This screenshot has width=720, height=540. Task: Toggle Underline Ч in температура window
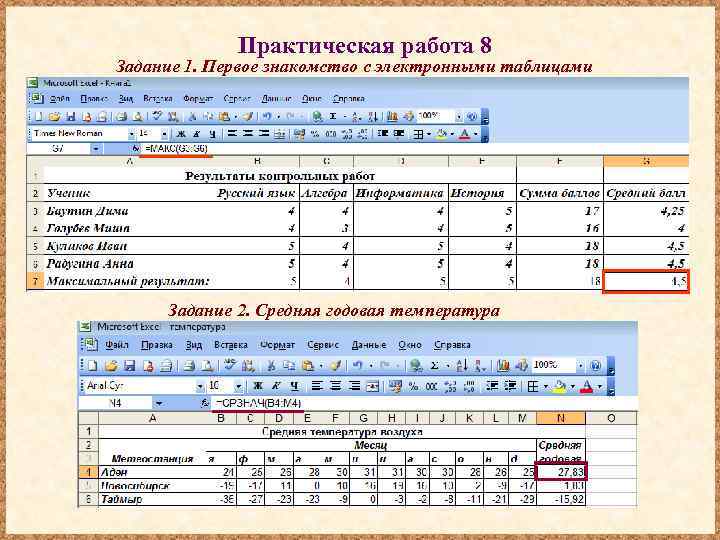pos(294,386)
